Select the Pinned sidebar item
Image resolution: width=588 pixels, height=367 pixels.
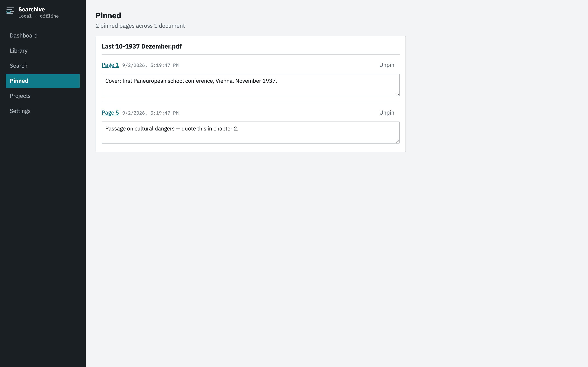tap(42, 81)
